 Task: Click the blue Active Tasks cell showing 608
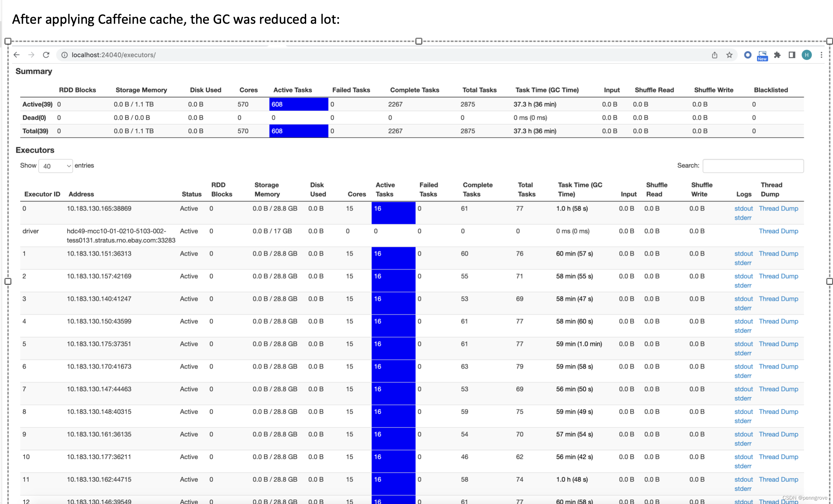298,104
